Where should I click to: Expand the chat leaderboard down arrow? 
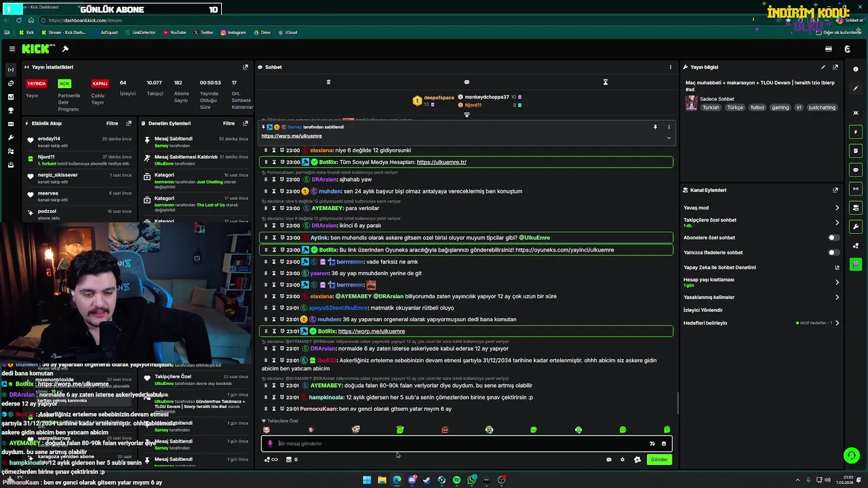coord(467,115)
